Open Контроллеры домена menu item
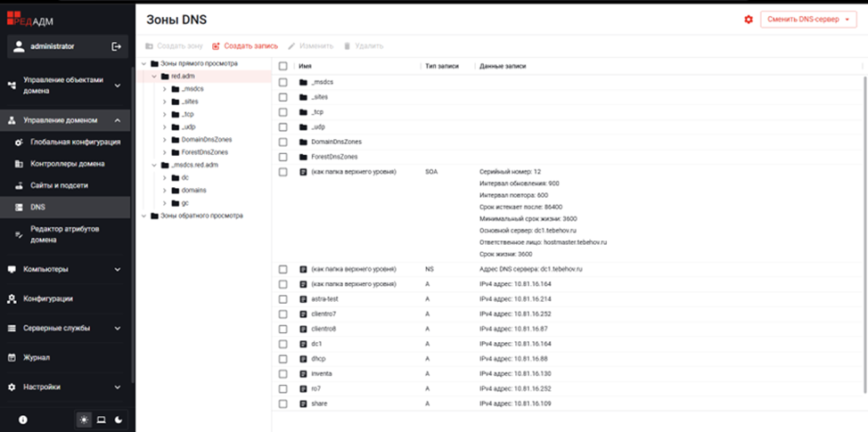Viewport: 868px width, 432px height. pos(68,164)
